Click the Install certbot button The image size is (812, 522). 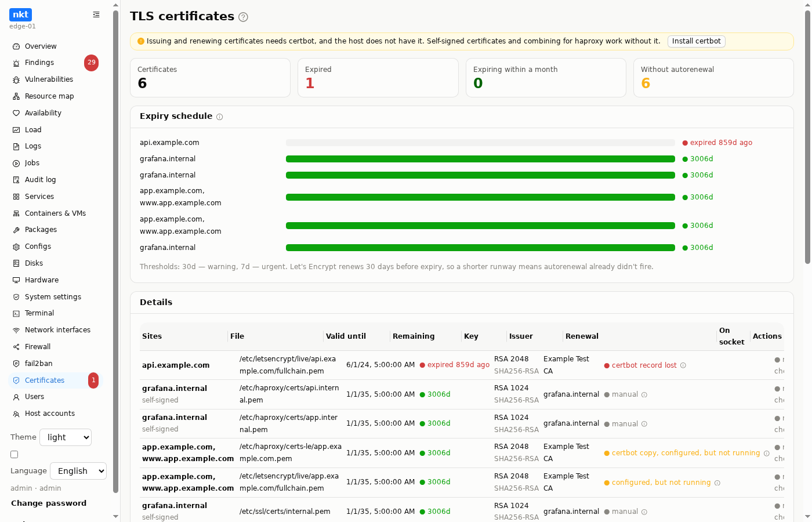696,41
